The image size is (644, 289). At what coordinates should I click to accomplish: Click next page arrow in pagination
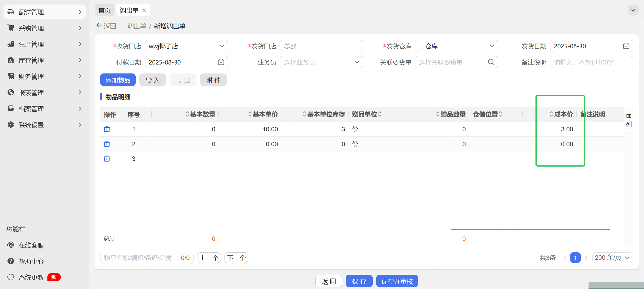(586, 258)
